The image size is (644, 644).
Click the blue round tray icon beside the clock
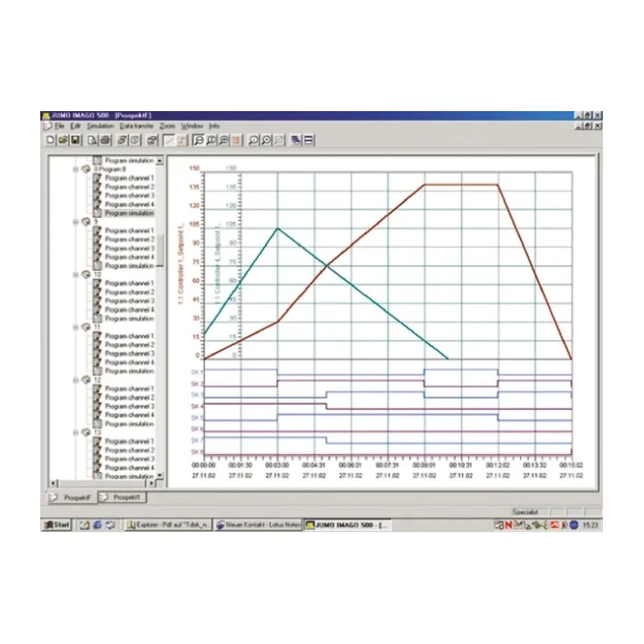(x=574, y=525)
